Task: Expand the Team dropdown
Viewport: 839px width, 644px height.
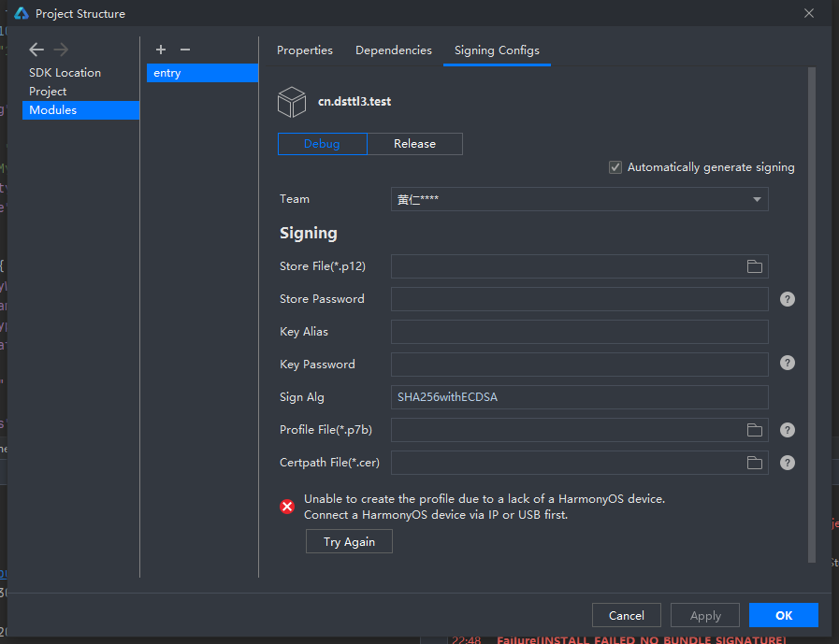Action: (756, 199)
